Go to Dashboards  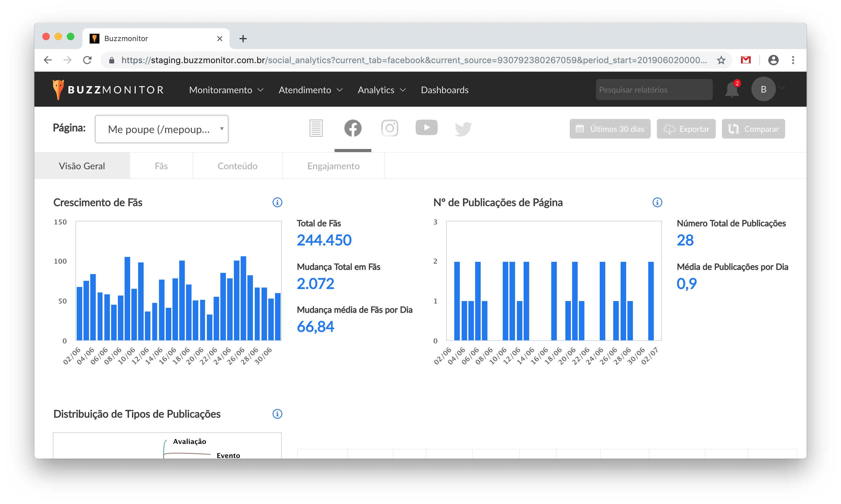point(444,90)
